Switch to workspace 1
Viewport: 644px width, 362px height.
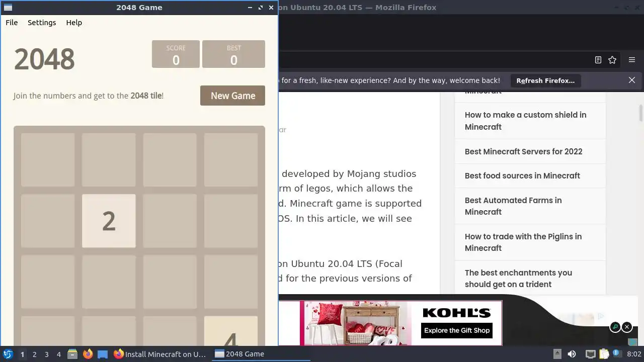click(22, 354)
